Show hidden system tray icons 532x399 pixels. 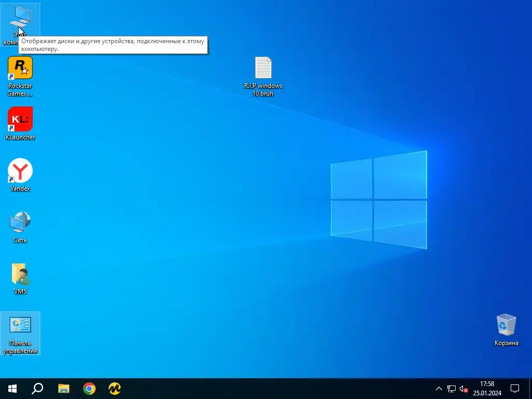pos(438,389)
